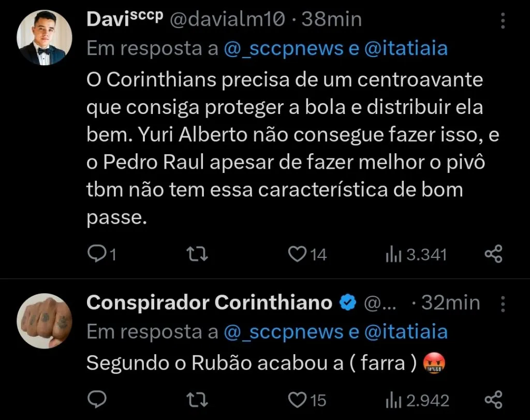Share Conspirador Corinthiano's reply
Screen dimensions: 530x420
click(494, 400)
